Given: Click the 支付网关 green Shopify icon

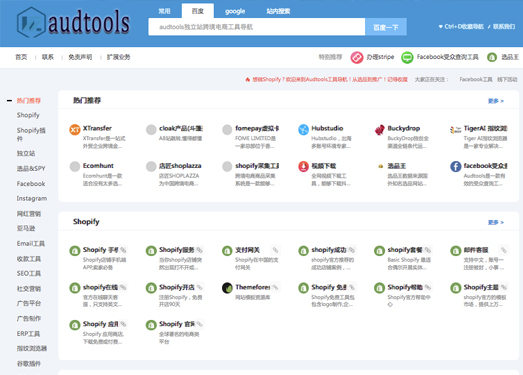Looking at the screenshot, I should (x=227, y=251).
